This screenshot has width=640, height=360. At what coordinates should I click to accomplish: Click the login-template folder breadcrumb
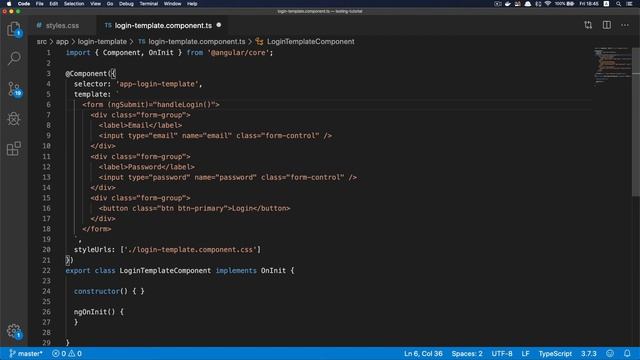coord(102,42)
